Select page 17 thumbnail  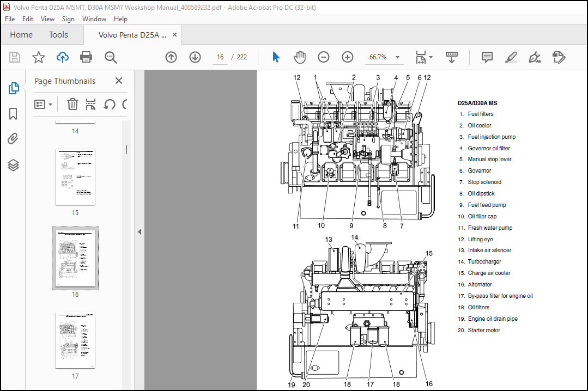coord(75,340)
